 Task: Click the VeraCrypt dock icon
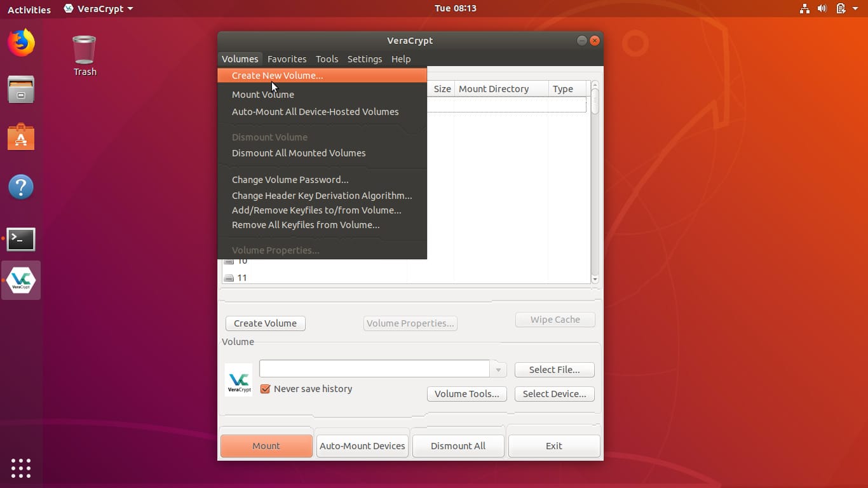tap(21, 280)
